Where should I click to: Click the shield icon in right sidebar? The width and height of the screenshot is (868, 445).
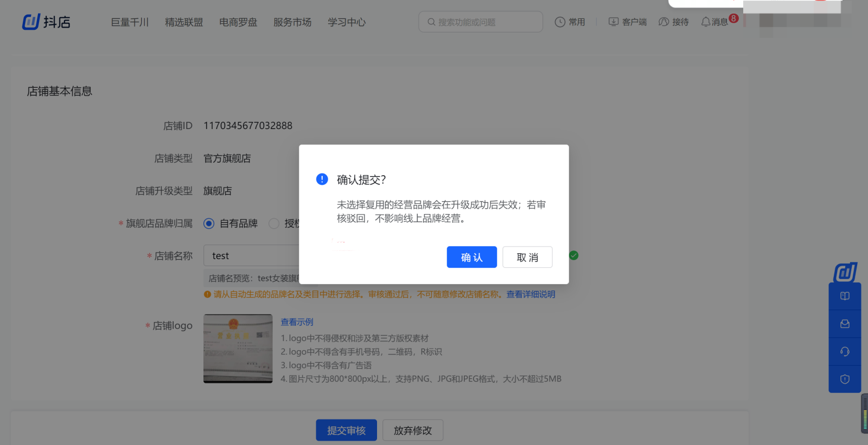pyautogui.click(x=845, y=379)
